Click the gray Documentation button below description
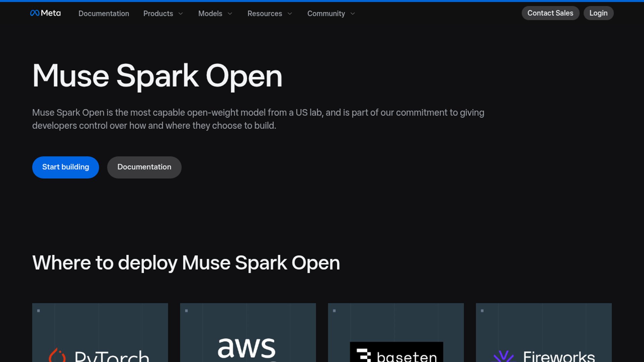This screenshot has height=362, width=644. (x=144, y=167)
